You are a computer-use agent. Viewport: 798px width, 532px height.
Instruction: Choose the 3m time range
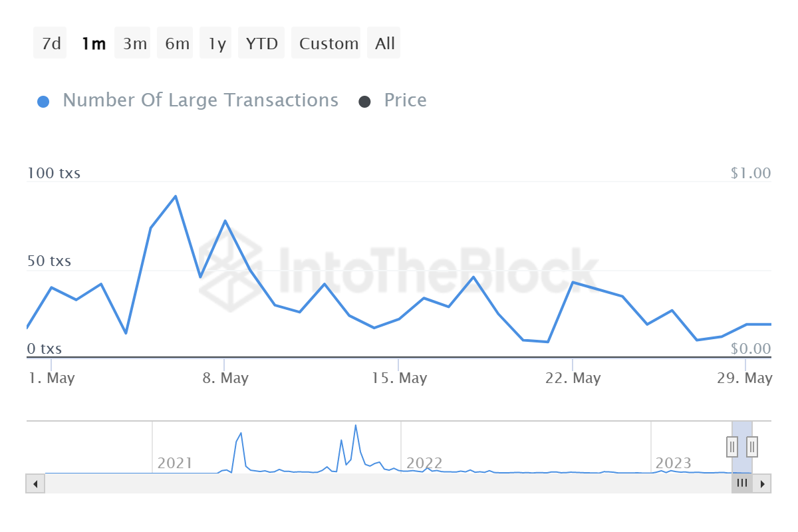[x=134, y=43]
